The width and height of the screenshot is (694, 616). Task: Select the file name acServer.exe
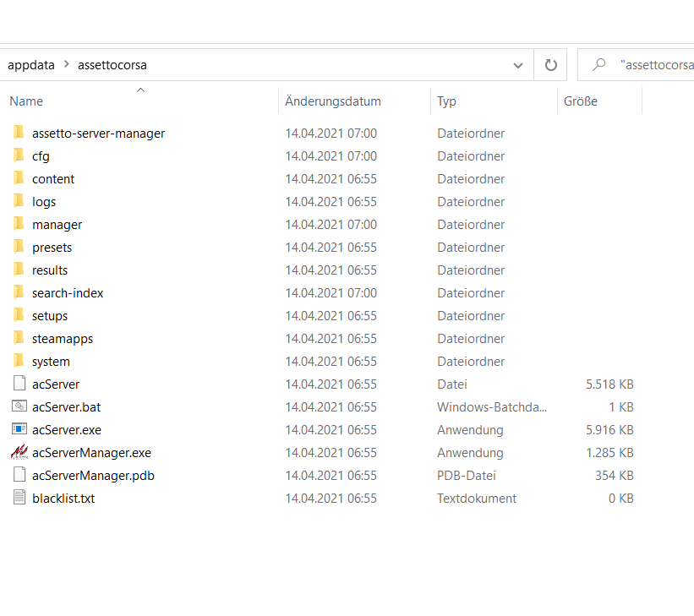(x=67, y=430)
